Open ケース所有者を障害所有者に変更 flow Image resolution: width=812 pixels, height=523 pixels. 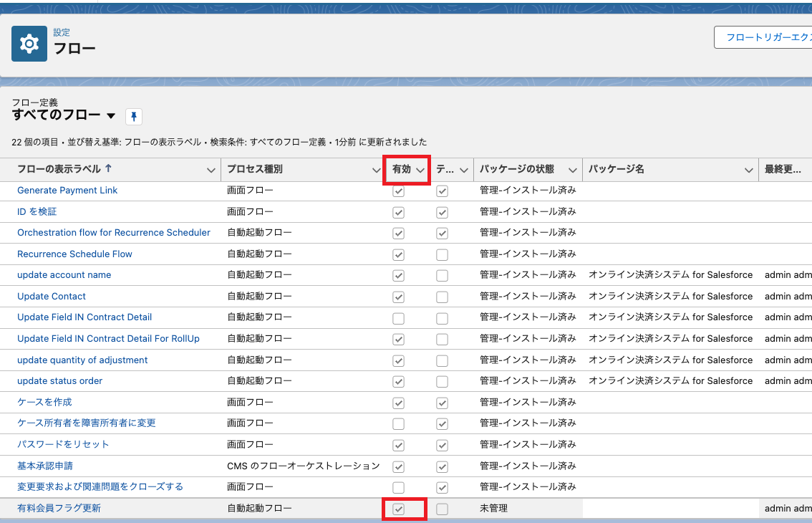(87, 423)
